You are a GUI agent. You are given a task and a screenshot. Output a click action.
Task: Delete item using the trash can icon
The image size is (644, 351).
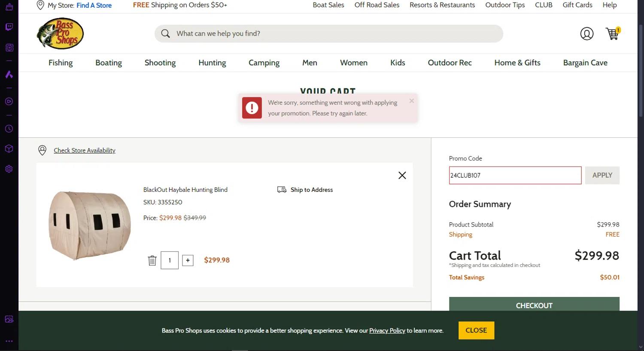click(x=152, y=260)
